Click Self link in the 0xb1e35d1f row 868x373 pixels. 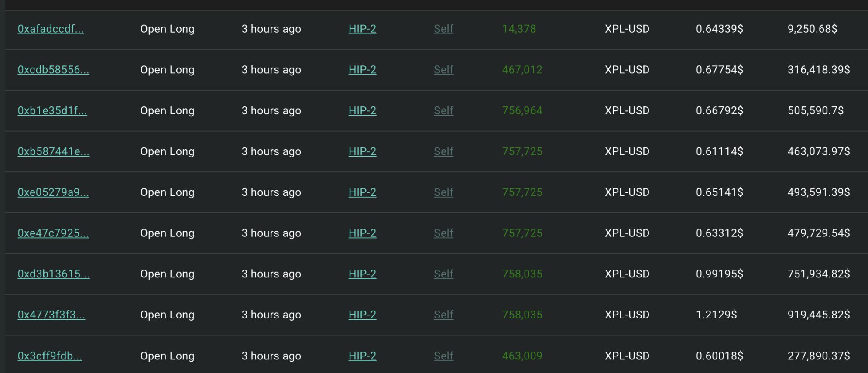coord(443,111)
